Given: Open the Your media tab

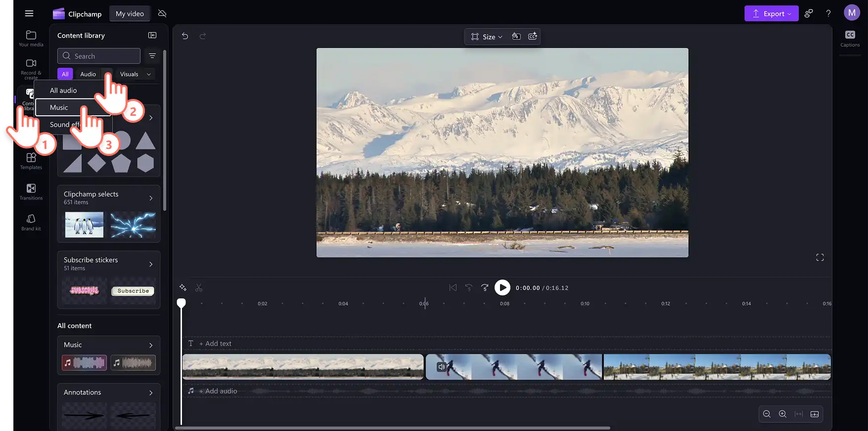Looking at the screenshot, I should (x=31, y=38).
